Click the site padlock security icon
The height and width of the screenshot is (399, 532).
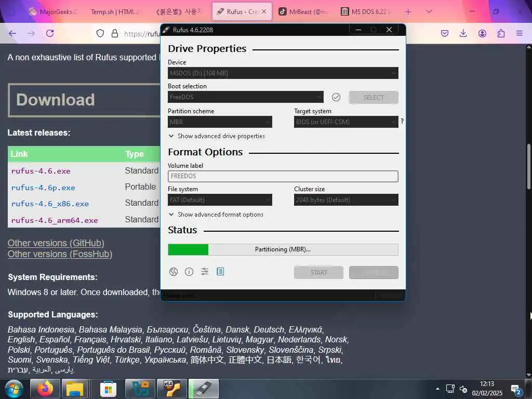[x=115, y=33]
